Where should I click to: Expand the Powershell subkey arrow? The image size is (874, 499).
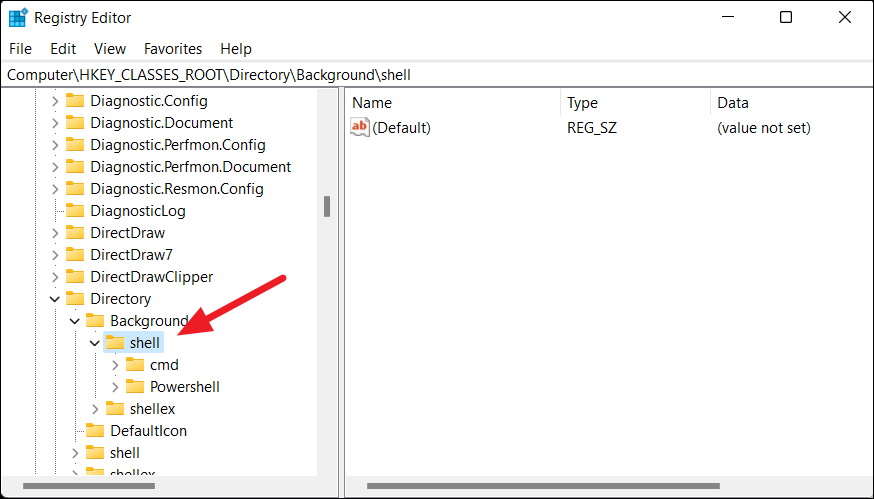coord(115,387)
